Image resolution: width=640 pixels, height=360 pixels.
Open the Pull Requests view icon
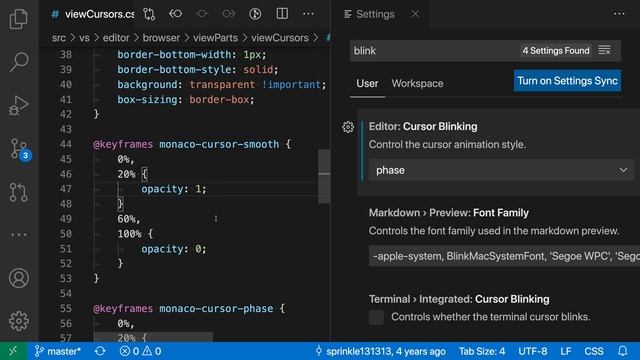click(x=19, y=192)
